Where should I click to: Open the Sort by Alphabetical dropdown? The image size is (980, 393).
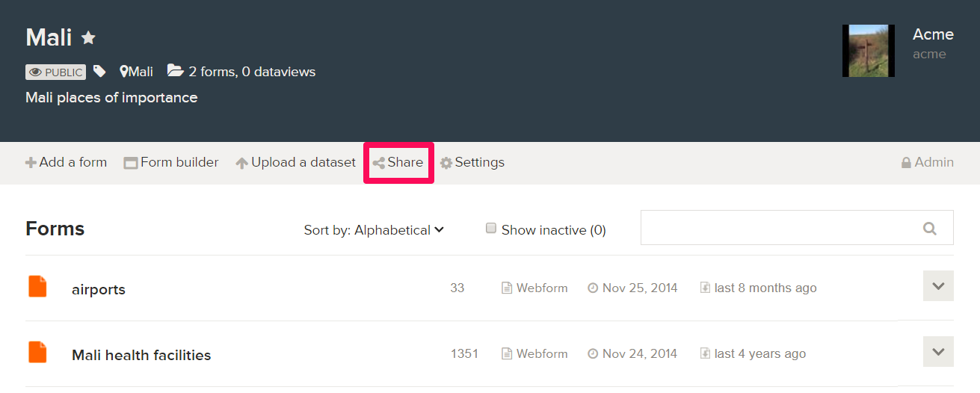tap(374, 230)
